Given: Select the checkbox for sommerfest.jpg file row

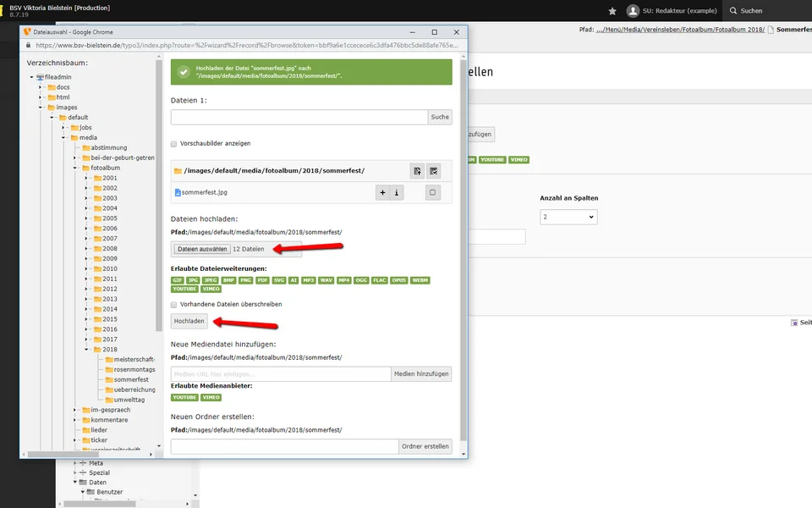Looking at the screenshot, I should click(x=433, y=193).
